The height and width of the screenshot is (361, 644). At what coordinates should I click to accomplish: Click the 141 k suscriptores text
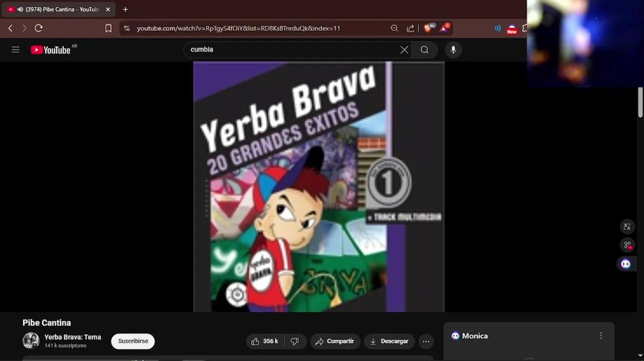pyautogui.click(x=65, y=346)
